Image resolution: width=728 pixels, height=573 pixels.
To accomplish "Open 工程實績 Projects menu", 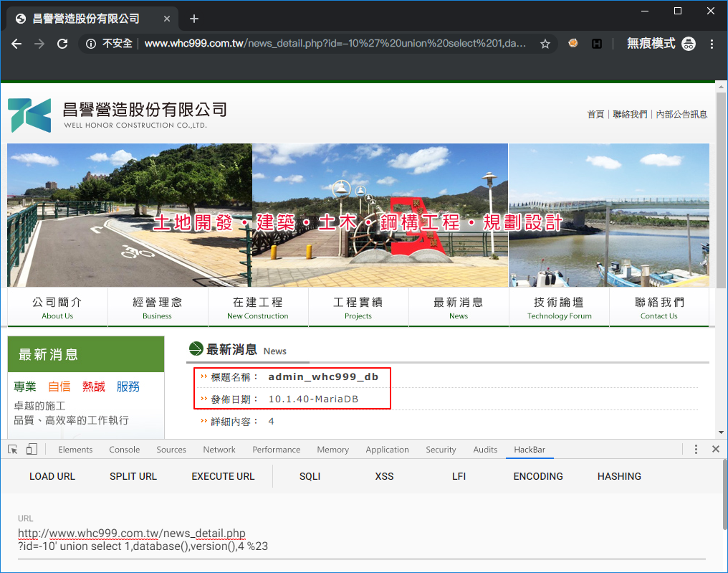I will [x=358, y=308].
